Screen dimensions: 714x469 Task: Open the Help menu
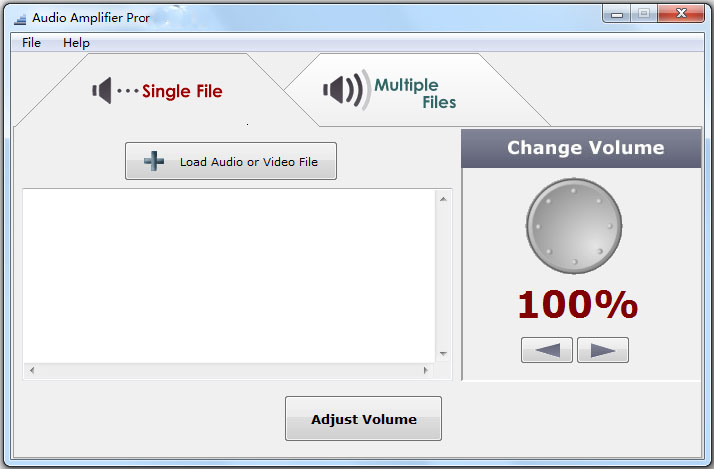pyautogui.click(x=76, y=43)
